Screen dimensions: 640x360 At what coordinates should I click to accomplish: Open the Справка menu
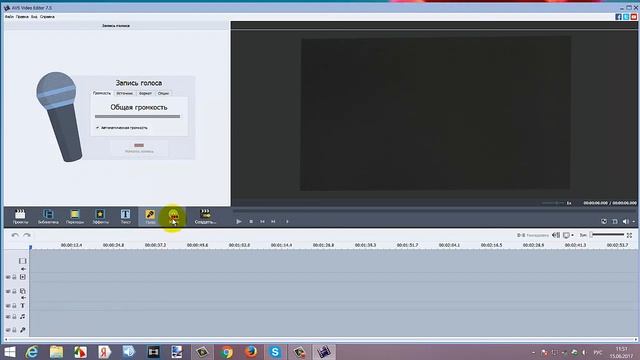pyautogui.click(x=47, y=17)
